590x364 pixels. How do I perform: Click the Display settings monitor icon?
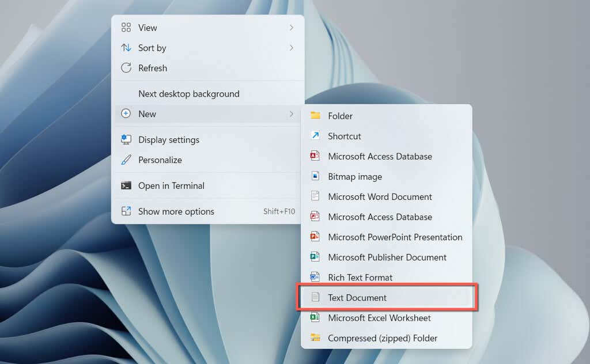[x=126, y=139]
